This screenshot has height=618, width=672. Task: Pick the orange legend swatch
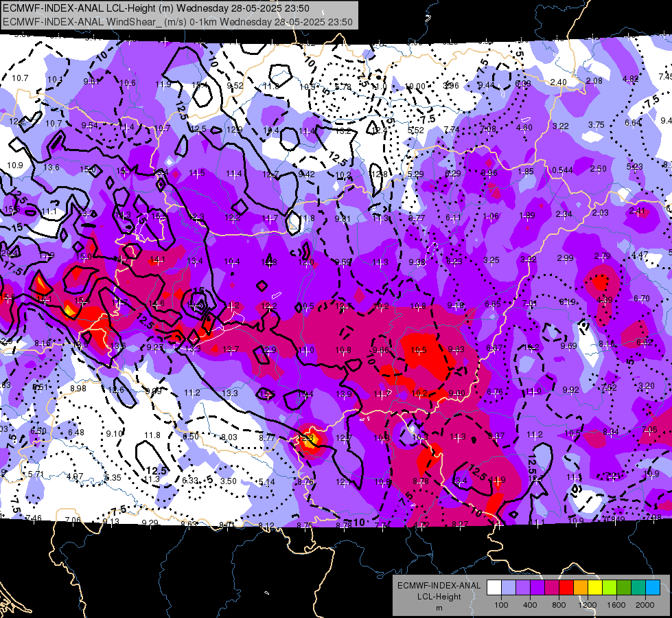[581, 588]
